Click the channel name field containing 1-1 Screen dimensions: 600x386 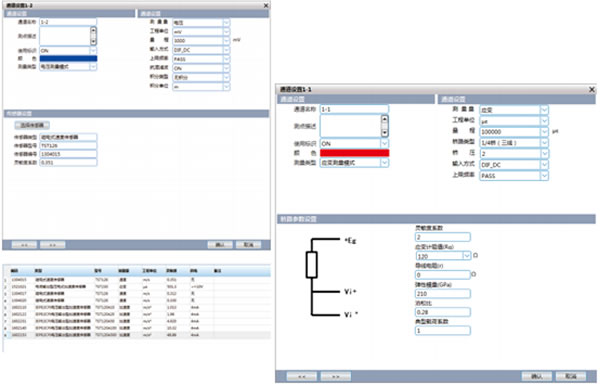pos(354,109)
